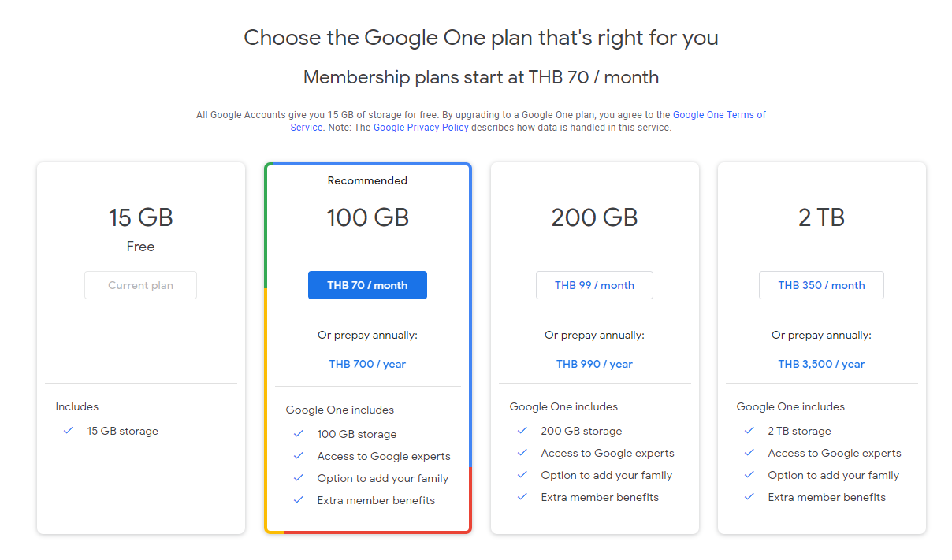Click the Recommended label on 100 GB card
952x560 pixels.
[x=367, y=180]
